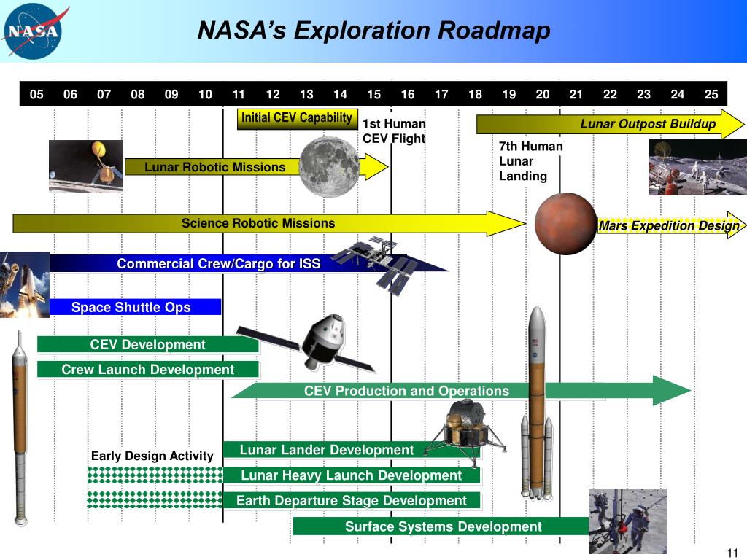747x560 pixels.
Task: Click the lunar outpost astronauts picture
Action: click(698, 167)
